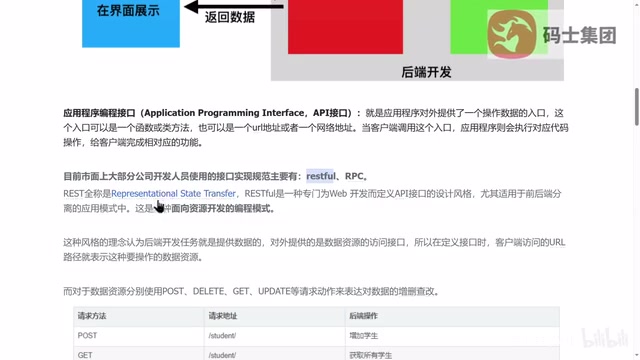640x360 pixels.
Task: Click /student/ in the GET row
Action: coord(222,355)
